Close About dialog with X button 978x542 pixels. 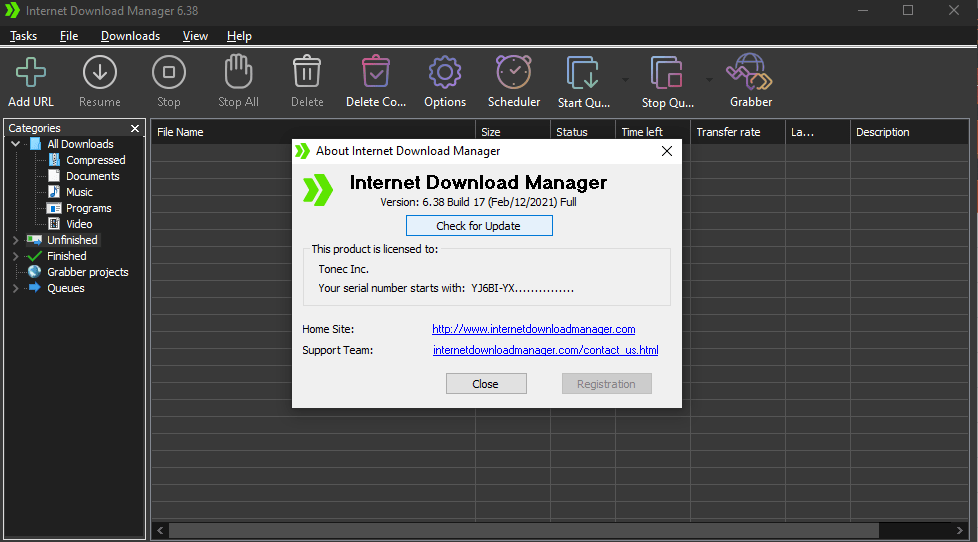[x=667, y=151]
